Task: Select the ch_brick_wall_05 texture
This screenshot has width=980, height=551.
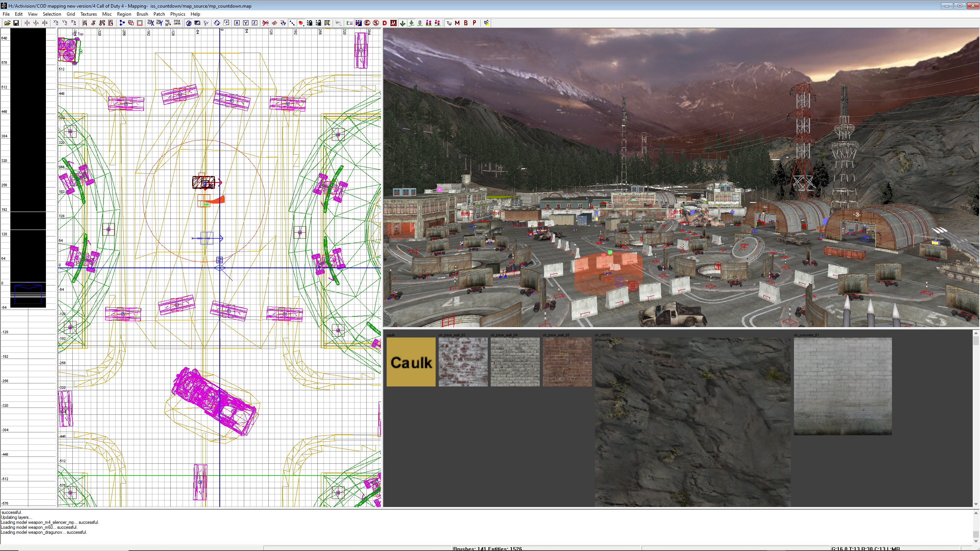Action: tap(567, 362)
